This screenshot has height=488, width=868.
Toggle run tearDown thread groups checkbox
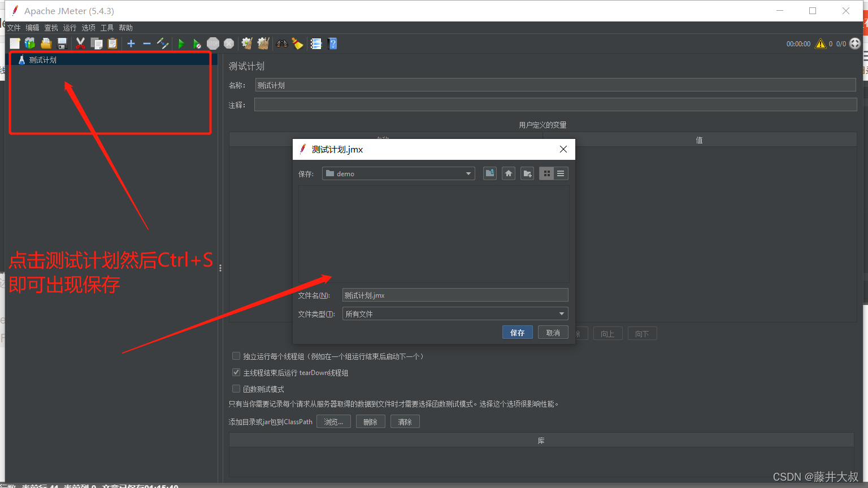(236, 372)
